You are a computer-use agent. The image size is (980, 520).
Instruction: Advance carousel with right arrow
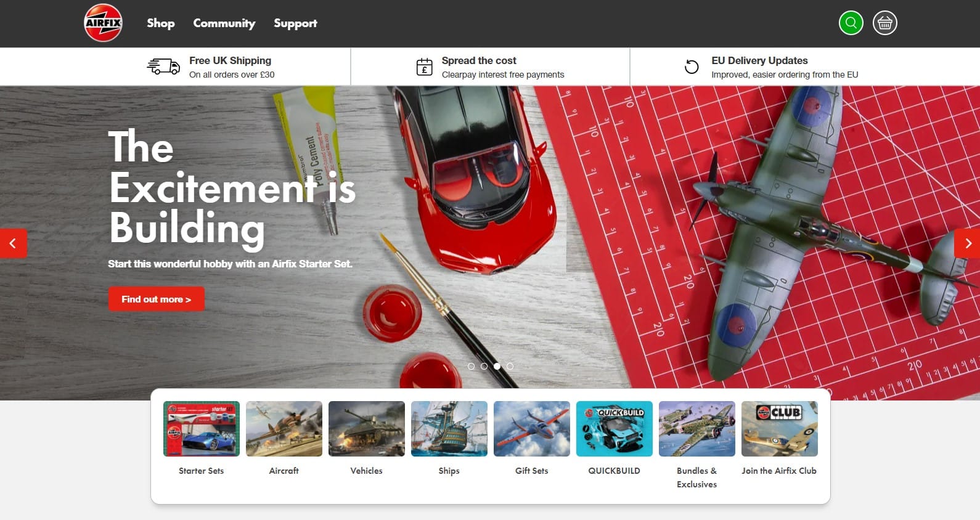pyautogui.click(x=967, y=243)
